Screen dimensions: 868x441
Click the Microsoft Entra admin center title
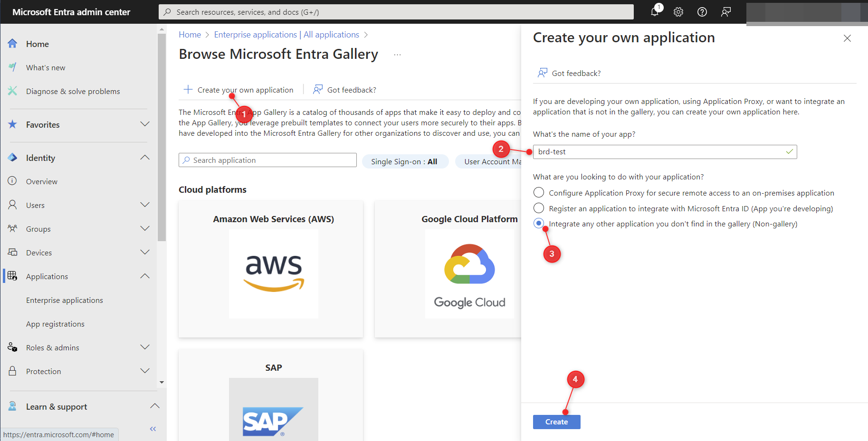[x=71, y=12]
